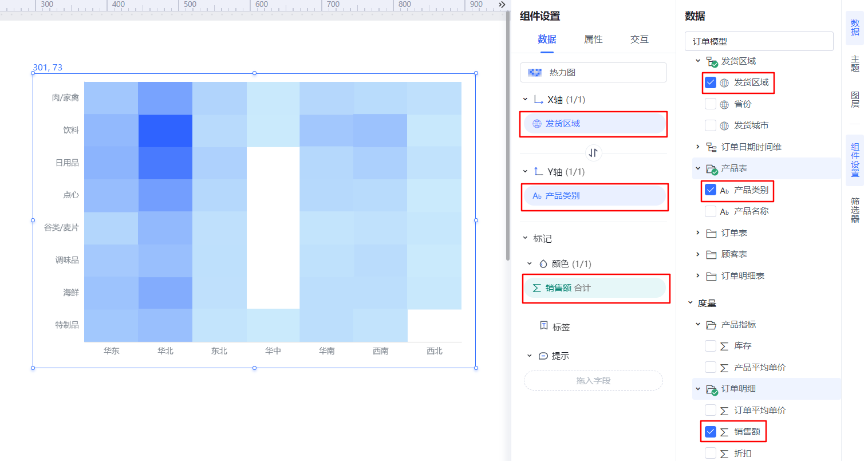Click folder icon beside 顾客表
Image resolution: width=868 pixels, height=461 pixels.
pos(711,255)
